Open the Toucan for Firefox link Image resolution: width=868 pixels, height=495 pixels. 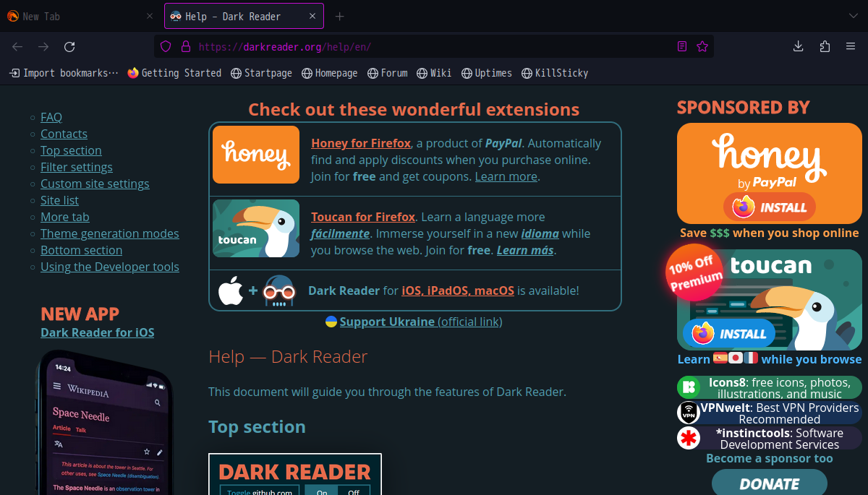tap(363, 217)
